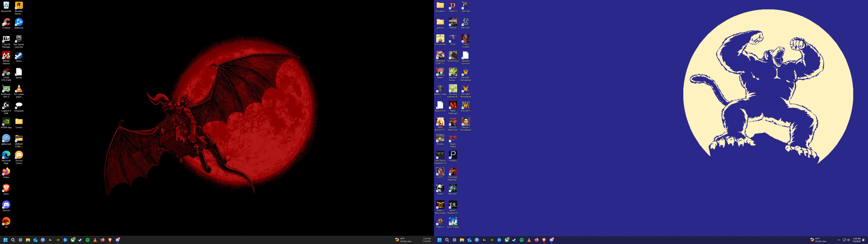Expand the hidden tray icons chevron
Image resolution: width=868 pixels, height=244 pixels.
(x=839, y=240)
